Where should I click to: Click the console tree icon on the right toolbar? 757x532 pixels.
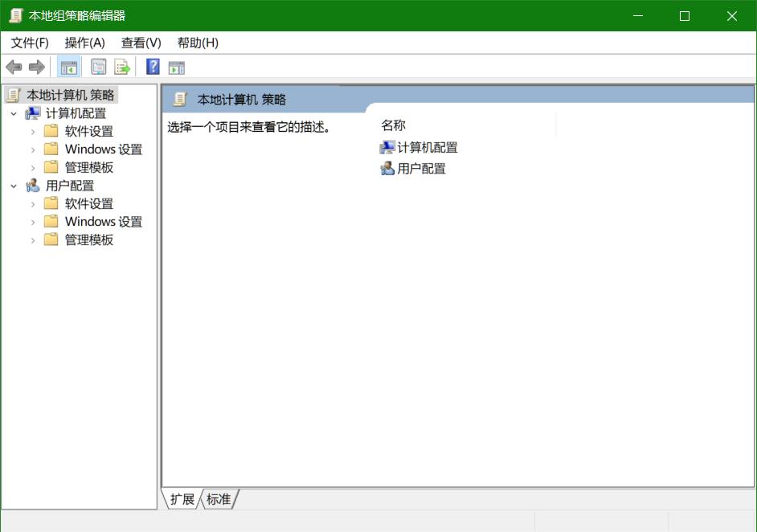176,67
